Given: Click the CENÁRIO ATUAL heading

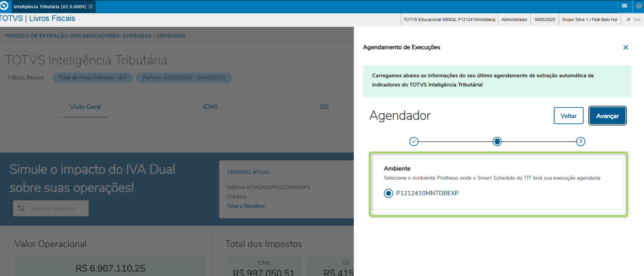Looking at the screenshot, I should 249,172.
